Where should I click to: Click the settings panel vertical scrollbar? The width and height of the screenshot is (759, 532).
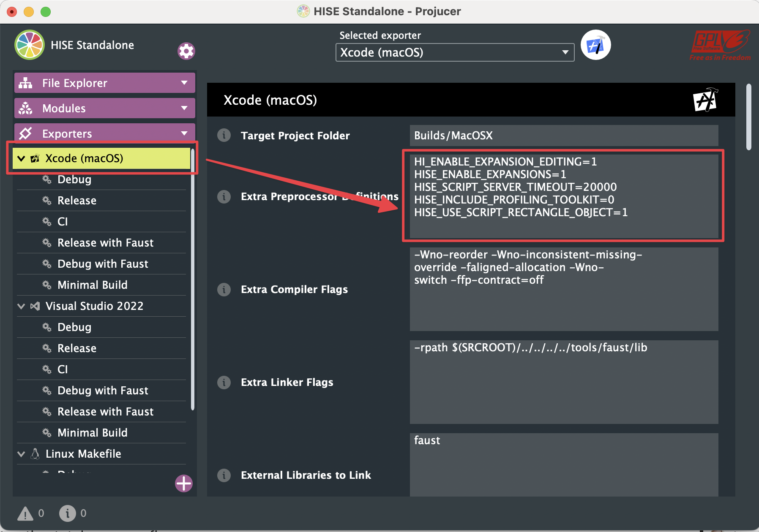pos(748,117)
